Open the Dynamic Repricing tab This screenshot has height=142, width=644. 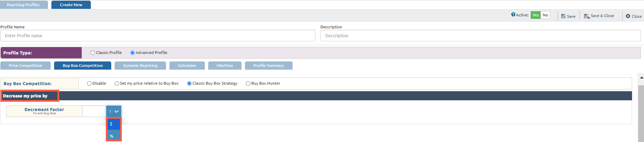(x=140, y=66)
